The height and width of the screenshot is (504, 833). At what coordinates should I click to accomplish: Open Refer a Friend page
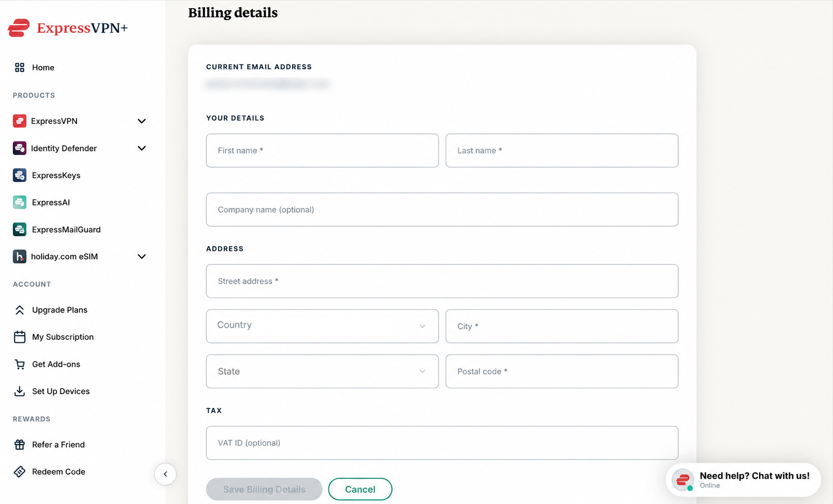58,445
